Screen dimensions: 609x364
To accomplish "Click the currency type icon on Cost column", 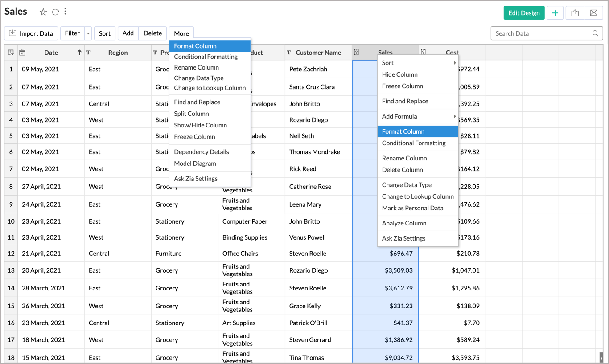I will tap(423, 52).
